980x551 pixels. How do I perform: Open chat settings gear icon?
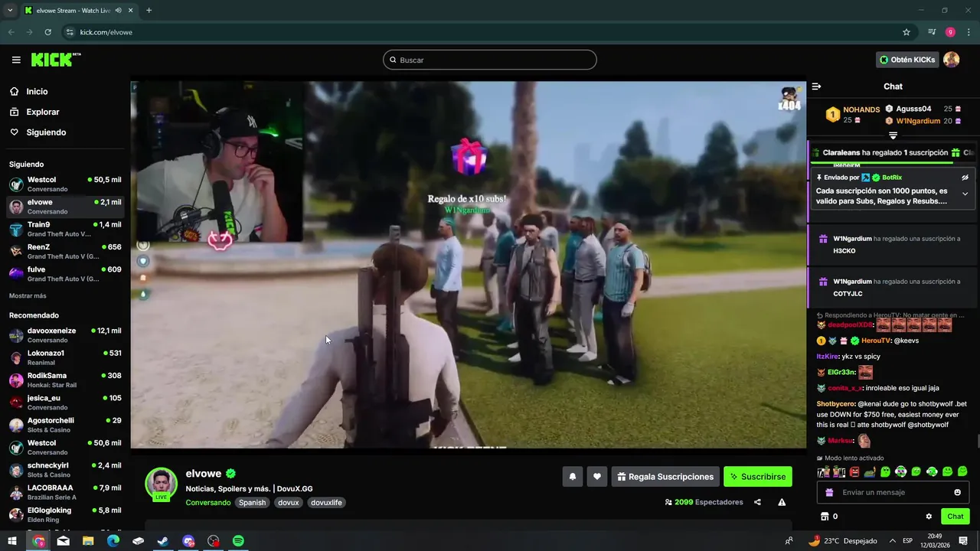coord(929,517)
